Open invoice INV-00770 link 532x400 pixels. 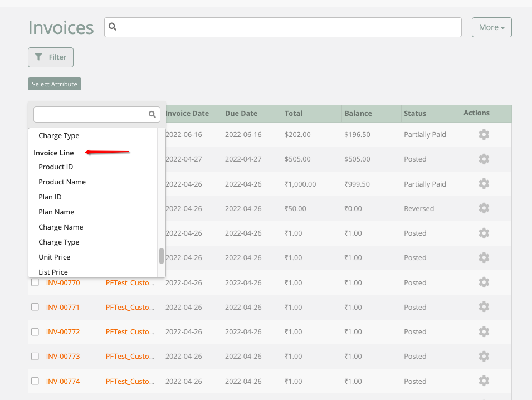click(x=63, y=282)
